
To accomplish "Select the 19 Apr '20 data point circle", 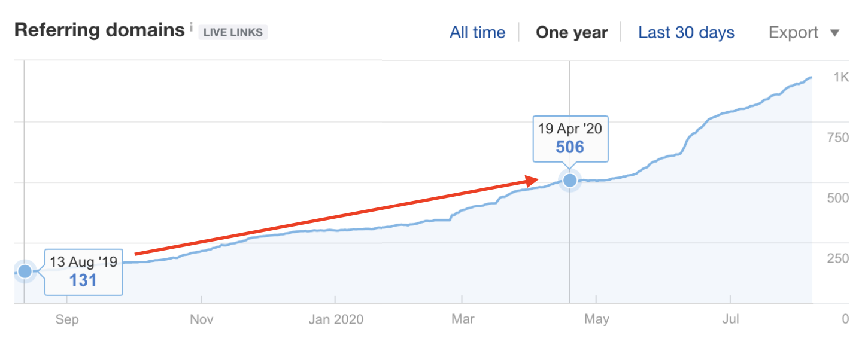I will click(570, 179).
